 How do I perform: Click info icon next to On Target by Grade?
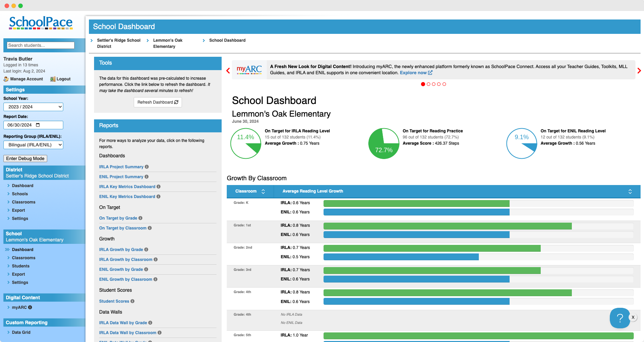click(x=140, y=218)
